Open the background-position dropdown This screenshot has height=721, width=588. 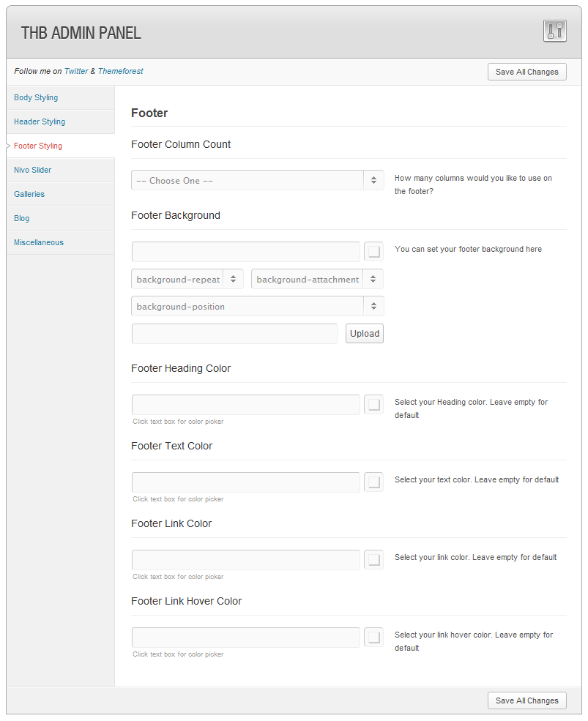point(257,306)
